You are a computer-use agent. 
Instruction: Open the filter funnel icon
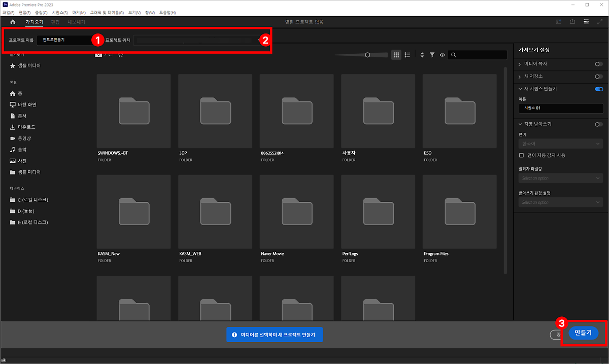432,55
